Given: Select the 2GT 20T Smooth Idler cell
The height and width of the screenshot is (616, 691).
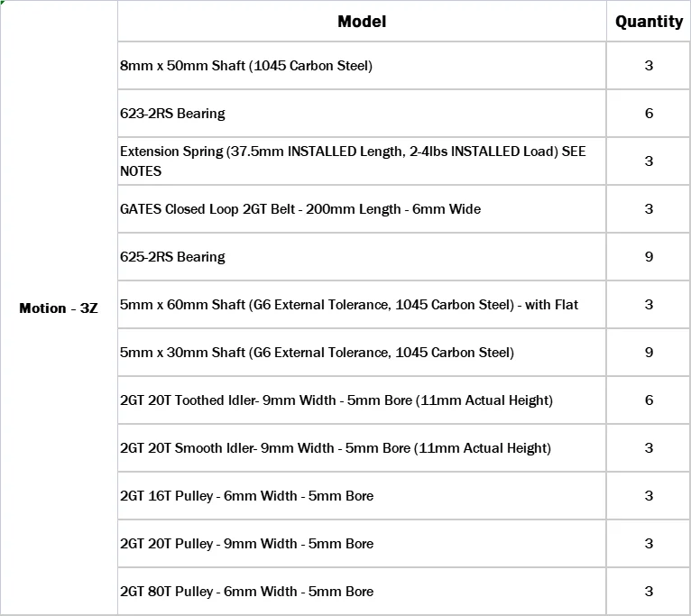Looking at the screenshot, I should tap(362, 448).
